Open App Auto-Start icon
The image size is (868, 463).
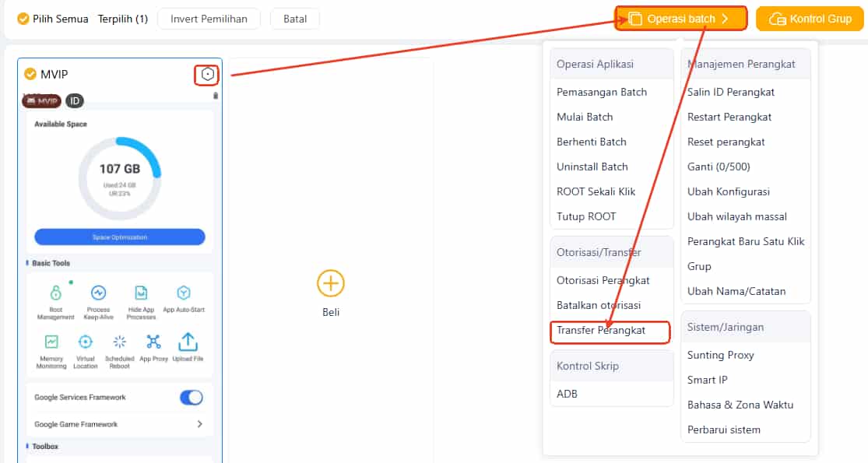tap(184, 293)
